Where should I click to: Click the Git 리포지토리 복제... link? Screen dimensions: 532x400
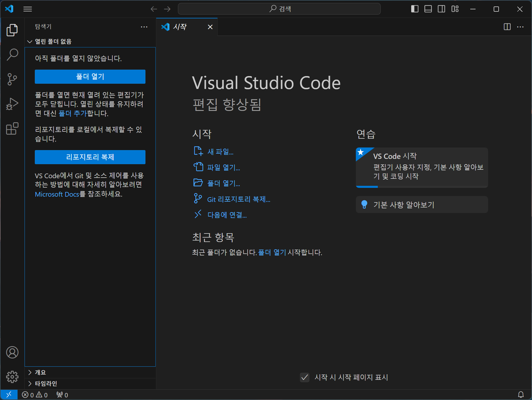click(239, 200)
